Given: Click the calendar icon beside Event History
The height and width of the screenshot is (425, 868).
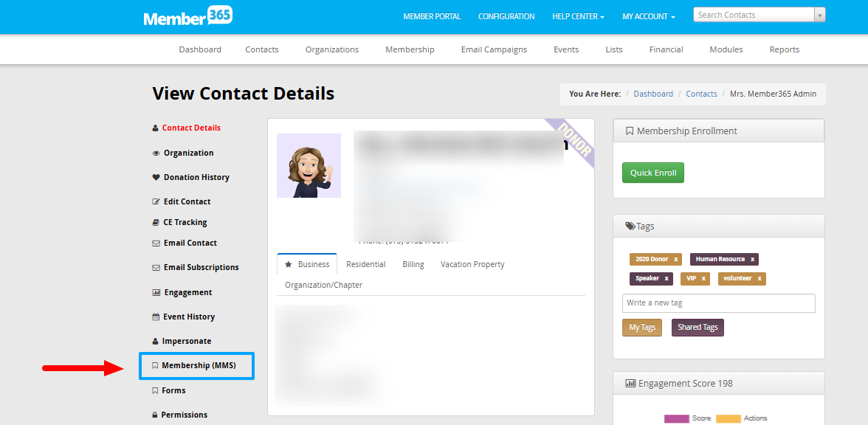Looking at the screenshot, I should pyautogui.click(x=156, y=317).
